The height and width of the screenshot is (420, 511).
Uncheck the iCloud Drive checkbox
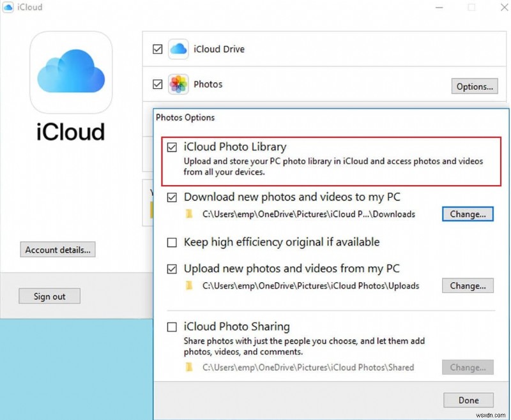coord(156,49)
